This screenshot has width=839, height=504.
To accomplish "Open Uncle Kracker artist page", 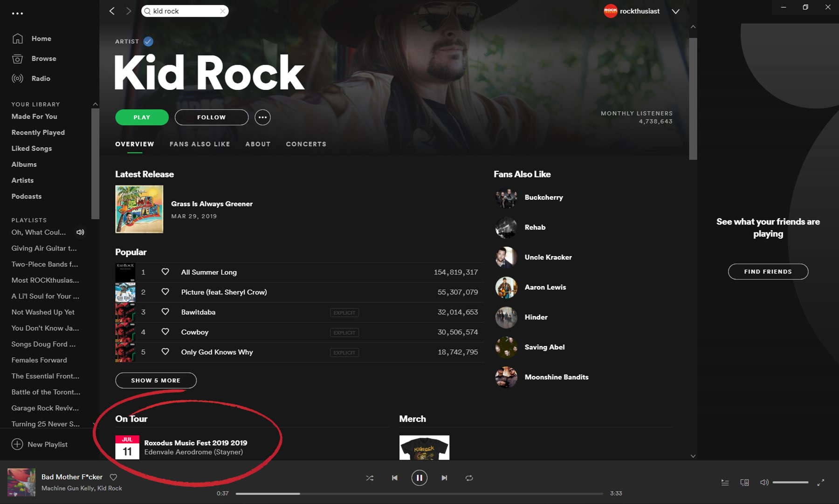I will (x=548, y=257).
